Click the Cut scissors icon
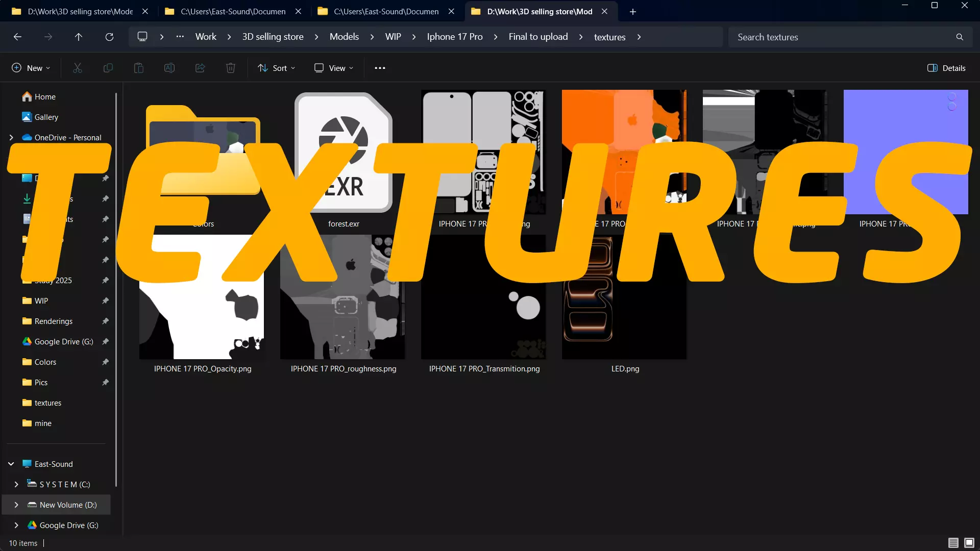This screenshot has height=551, width=980. tap(78, 68)
